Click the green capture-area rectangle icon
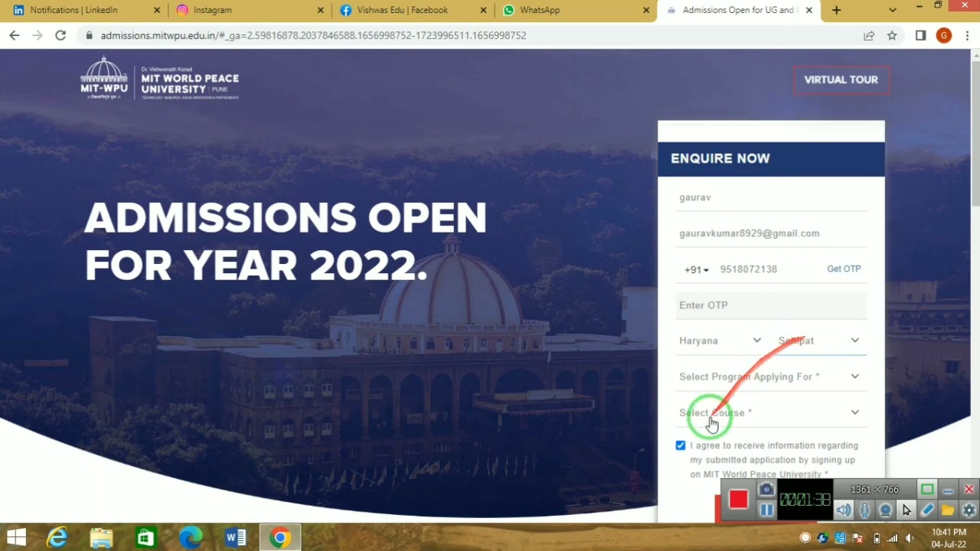Screen dimensions: 980x551 pyautogui.click(x=927, y=489)
